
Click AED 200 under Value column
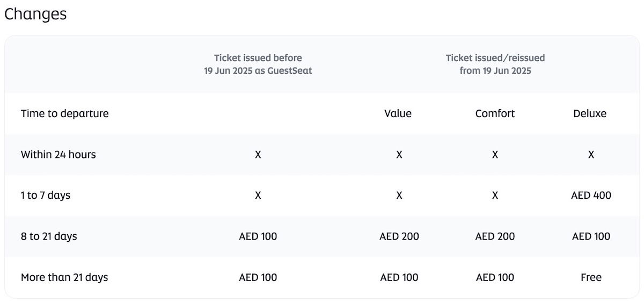(399, 236)
